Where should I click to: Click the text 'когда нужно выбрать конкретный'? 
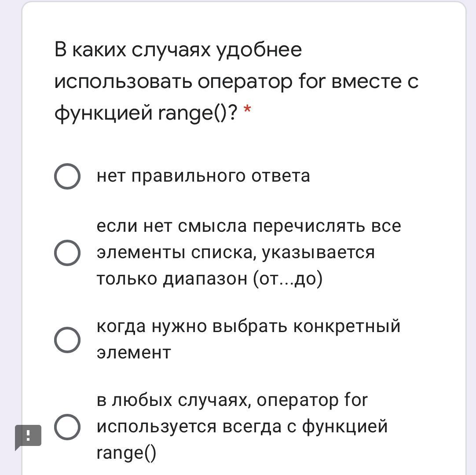pyautogui.click(x=249, y=326)
